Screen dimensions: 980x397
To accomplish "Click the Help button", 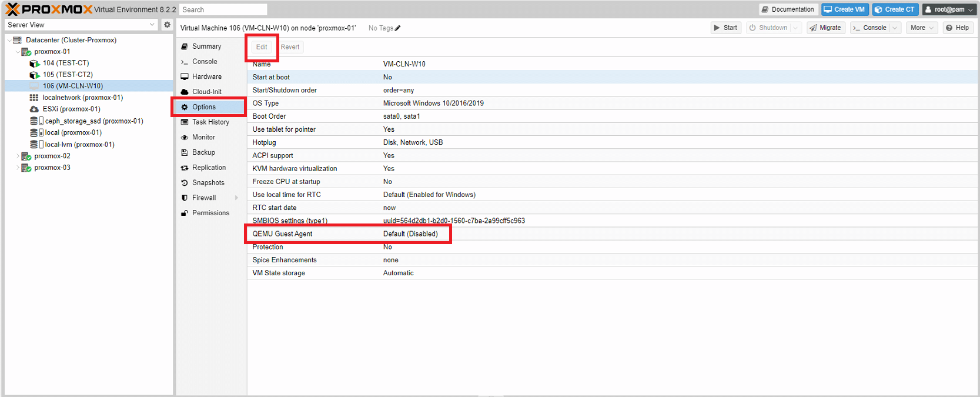I will click(958, 28).
